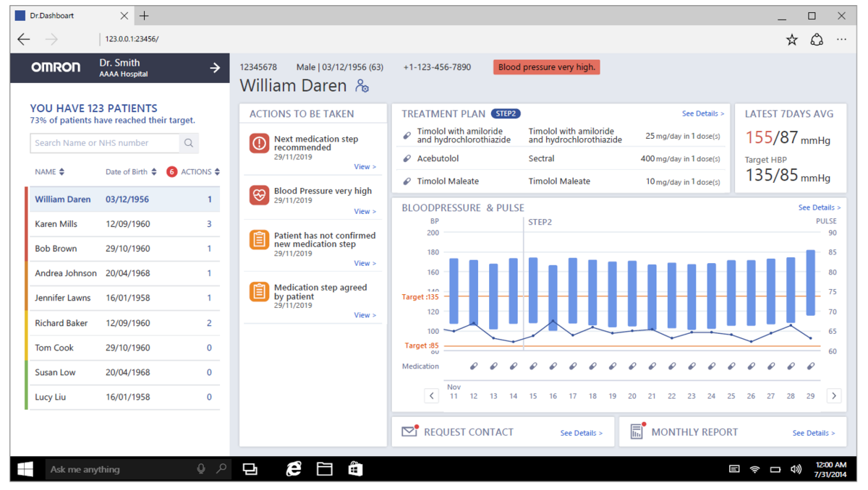Click the heart icon for Blood Pressure very high

[259, 195]
